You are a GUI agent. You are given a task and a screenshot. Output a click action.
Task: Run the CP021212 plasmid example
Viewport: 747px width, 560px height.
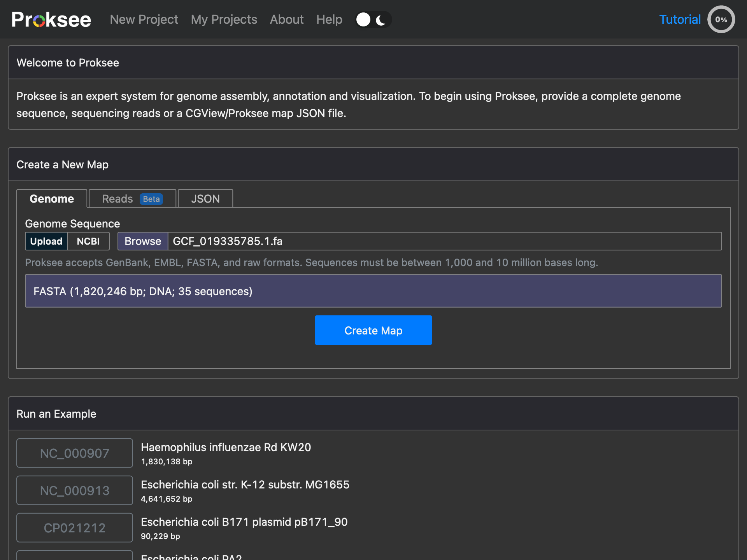click(x=75, y=528)
